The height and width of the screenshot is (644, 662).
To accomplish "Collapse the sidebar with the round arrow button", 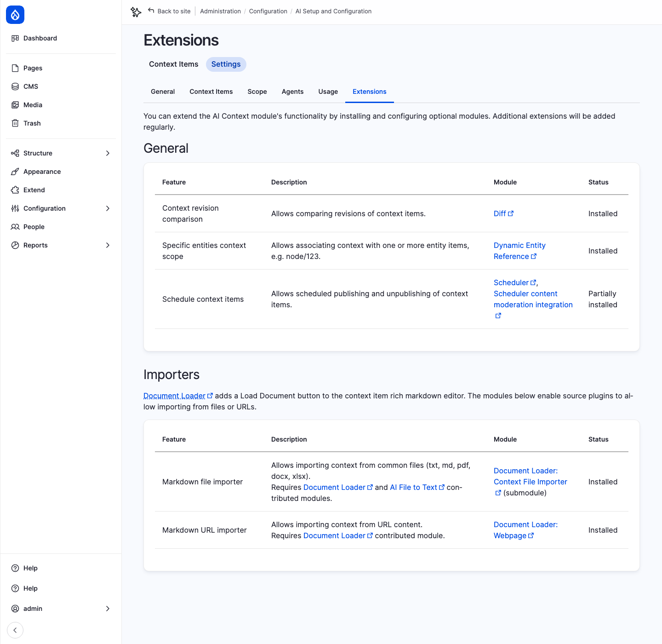I will pyautogui.click(x=15, y=630).
